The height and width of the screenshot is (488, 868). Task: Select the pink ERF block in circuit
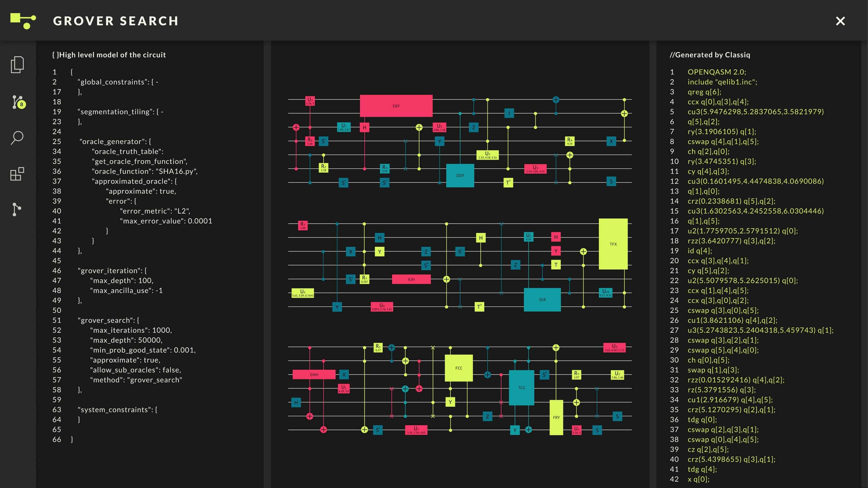pos(396,106)
